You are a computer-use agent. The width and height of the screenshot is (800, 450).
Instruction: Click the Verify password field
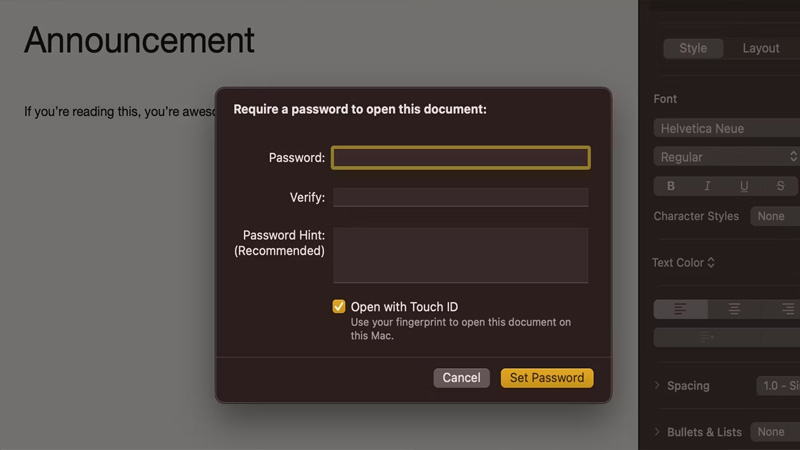coord(461,197)
